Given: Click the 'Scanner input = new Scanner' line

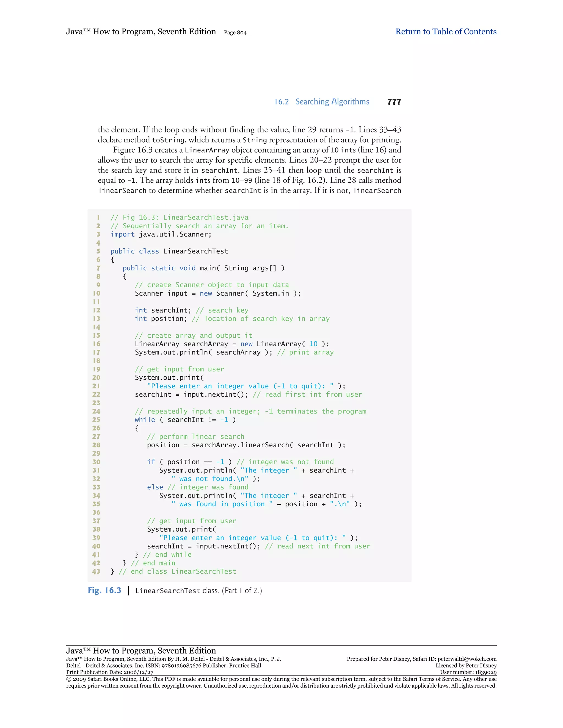Looking at the screenshot, I should click(217, 293).
